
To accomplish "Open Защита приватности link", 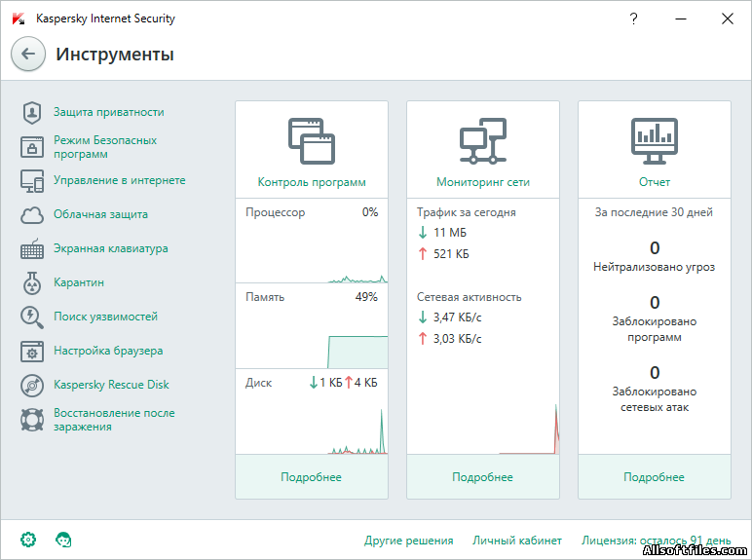I will click(x=109, y=112).
